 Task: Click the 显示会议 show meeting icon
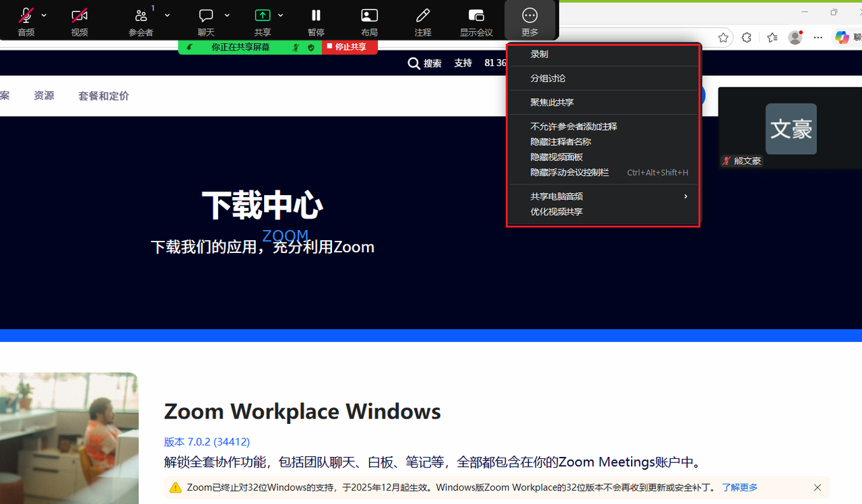point(476,15)
